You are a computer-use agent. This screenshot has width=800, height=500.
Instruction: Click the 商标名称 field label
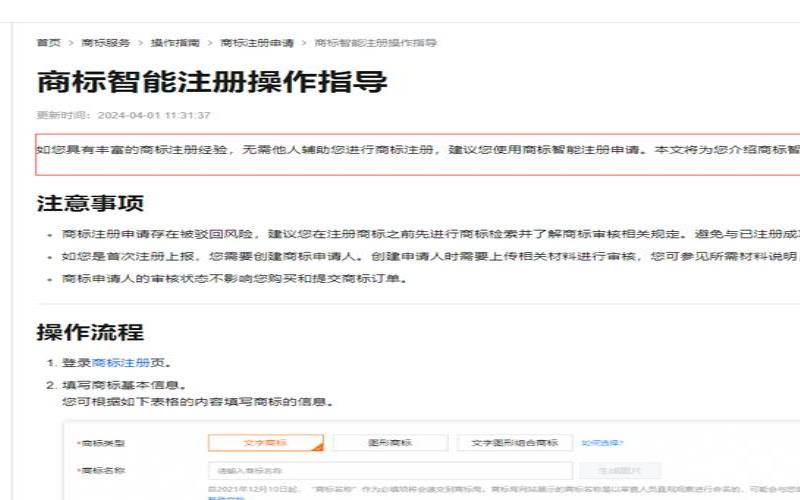click(101, 470)
